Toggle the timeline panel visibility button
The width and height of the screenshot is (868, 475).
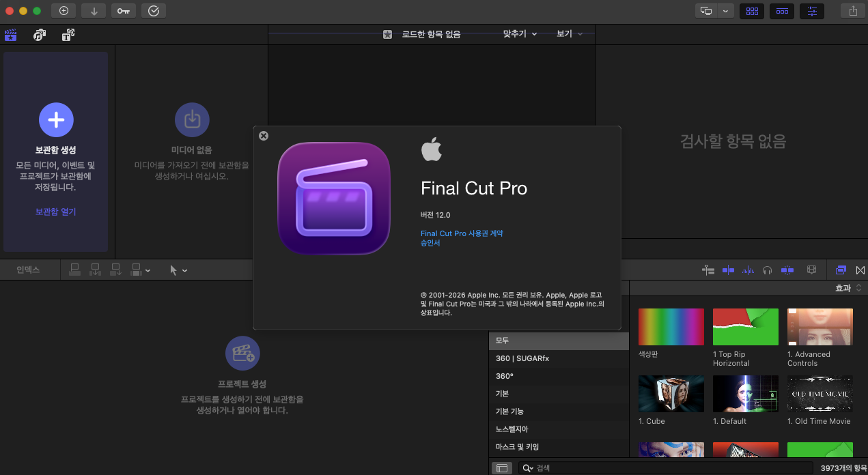point(782,11)
